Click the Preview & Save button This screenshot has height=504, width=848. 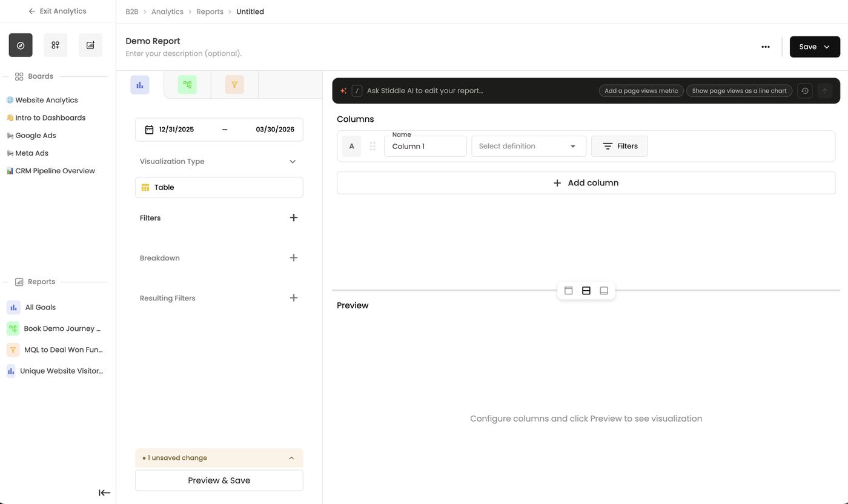[219, 480]
